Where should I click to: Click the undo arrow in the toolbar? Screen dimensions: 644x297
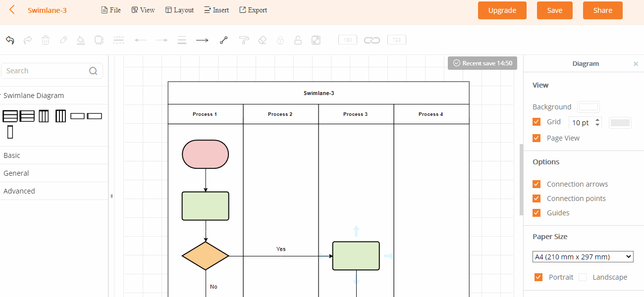point(10,40)
